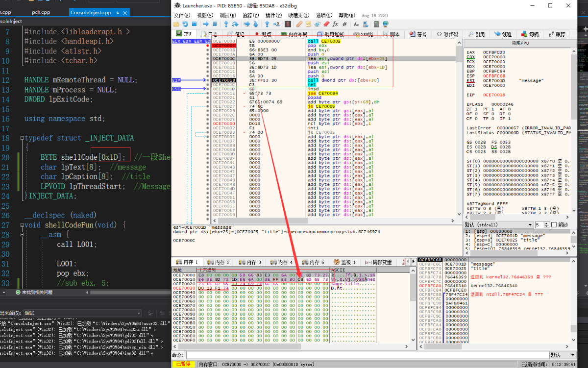Screen dimensions: 588x368
Task: Click into the 命令 command input field
Action: (x=367, y=355)
